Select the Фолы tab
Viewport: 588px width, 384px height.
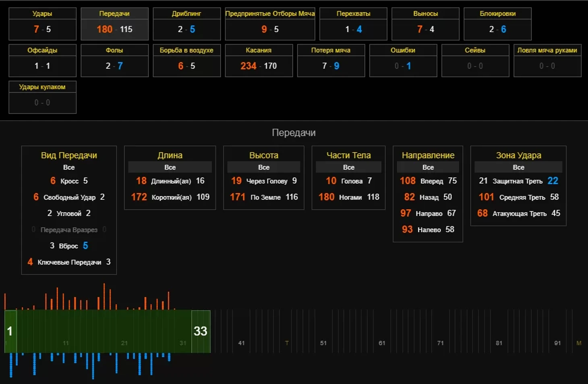click(114, 60)
